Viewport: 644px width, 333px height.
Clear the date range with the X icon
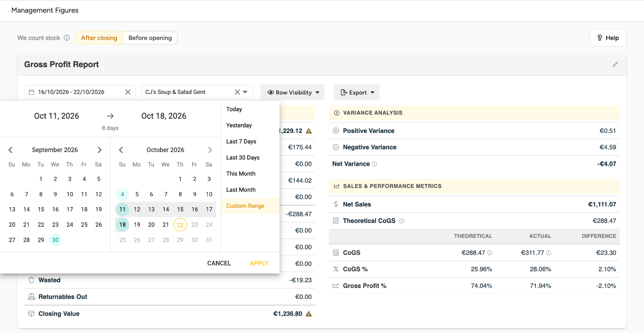128,92
